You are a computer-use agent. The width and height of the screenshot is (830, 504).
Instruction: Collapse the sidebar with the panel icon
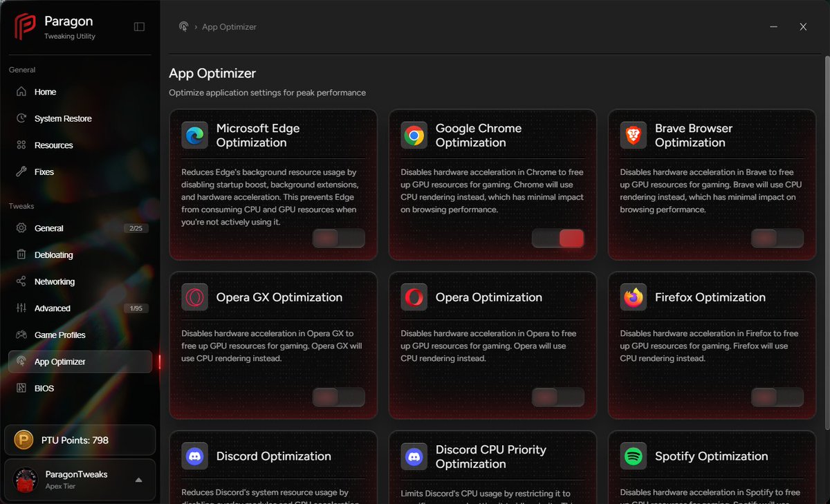coord(139,27)
